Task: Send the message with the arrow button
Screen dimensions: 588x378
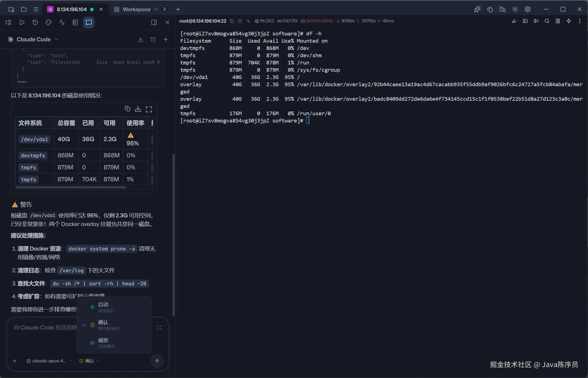Action: pyautogui.click(x=157, y=361)
